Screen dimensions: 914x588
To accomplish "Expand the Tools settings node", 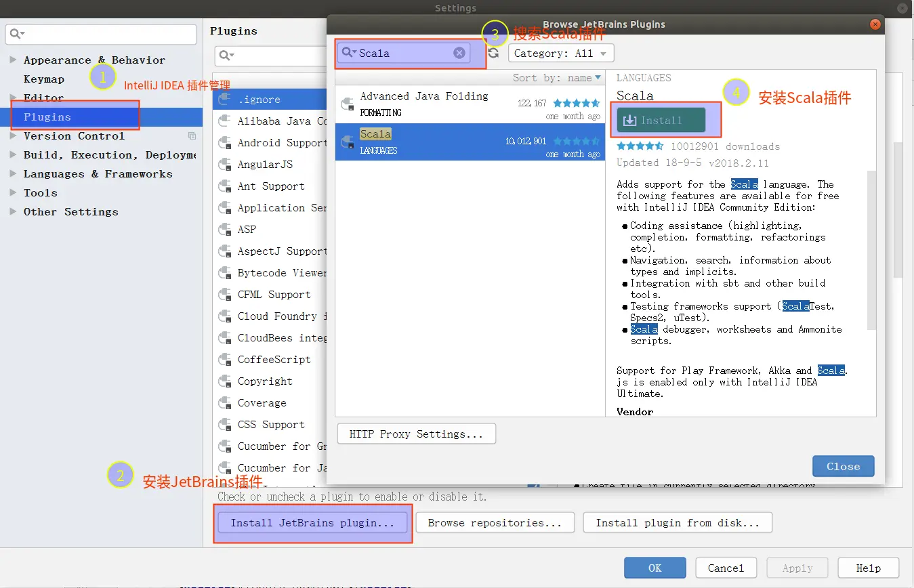I will (x=13, y=192).
